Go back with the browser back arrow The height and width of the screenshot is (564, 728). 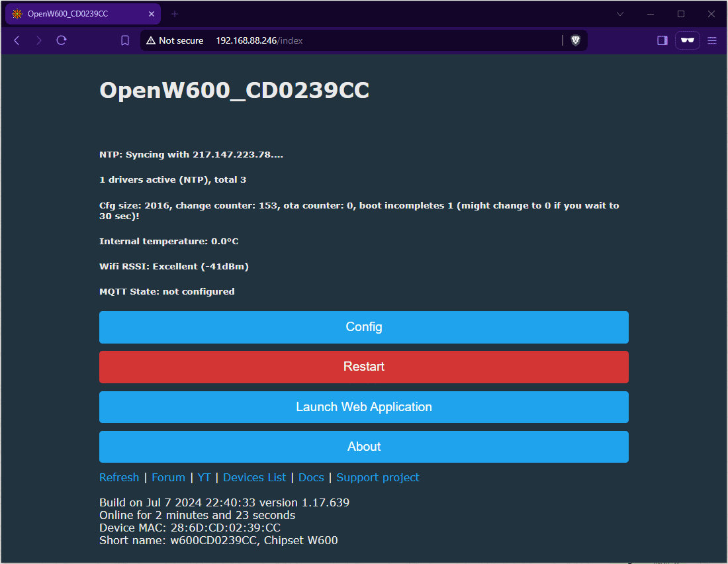tap(17, 40)
